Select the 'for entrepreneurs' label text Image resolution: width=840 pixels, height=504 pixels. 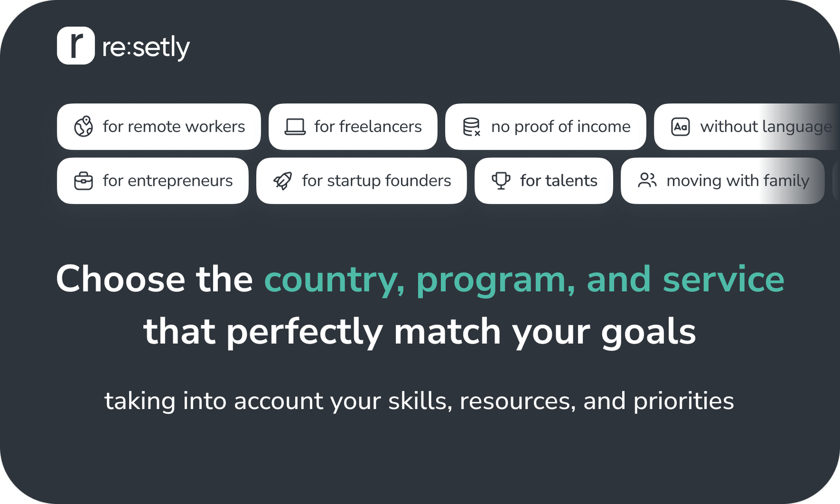pos(167,181)
